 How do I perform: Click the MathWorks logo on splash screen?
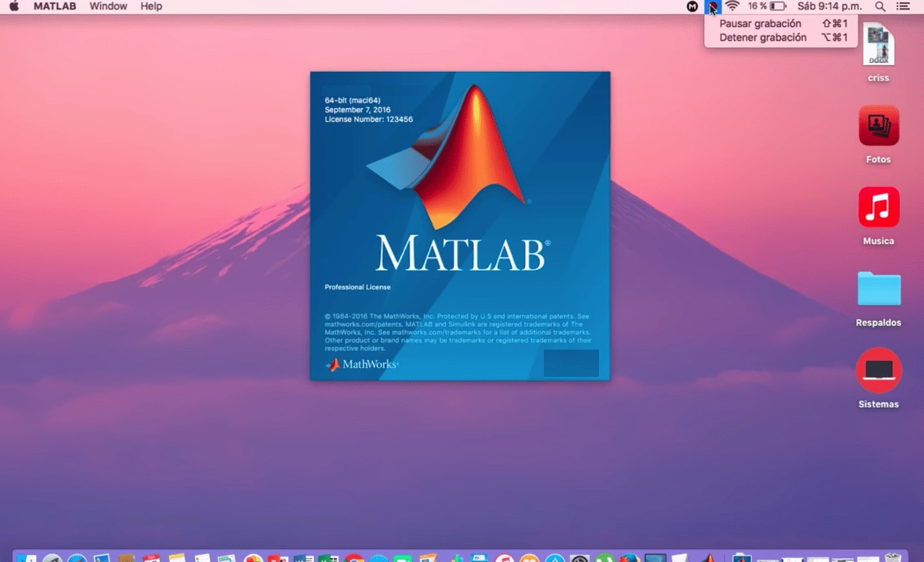(x=362, y=365)
